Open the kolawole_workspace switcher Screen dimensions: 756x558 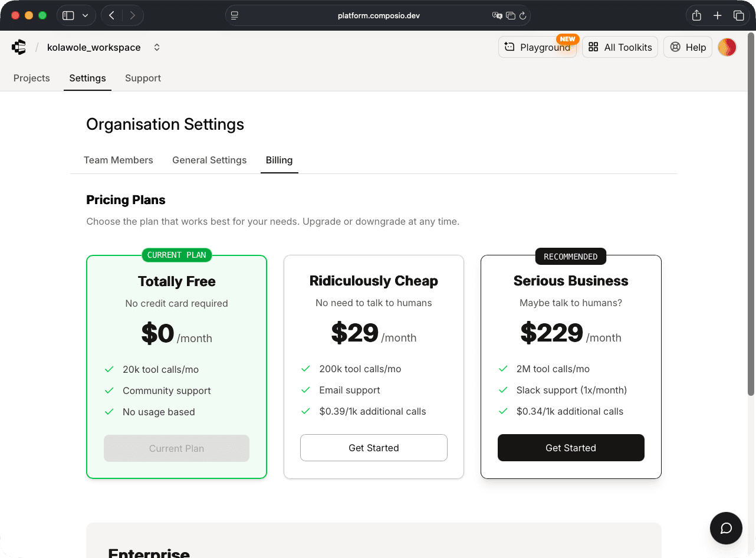94,47
